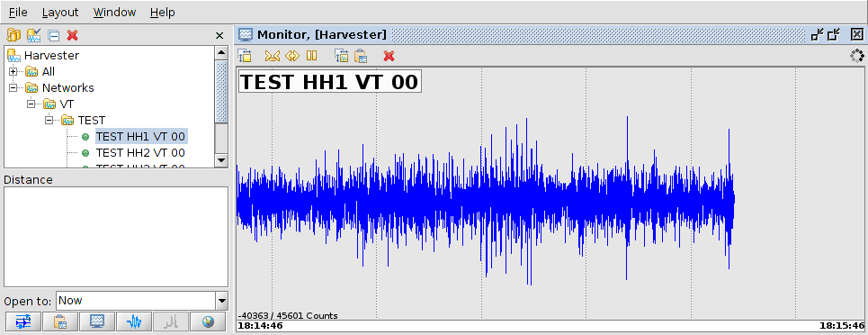Image resolution: width=868 pixels, height=335 pixels.
Task: Collapse the Networks folder node
Action: (13, 87)
